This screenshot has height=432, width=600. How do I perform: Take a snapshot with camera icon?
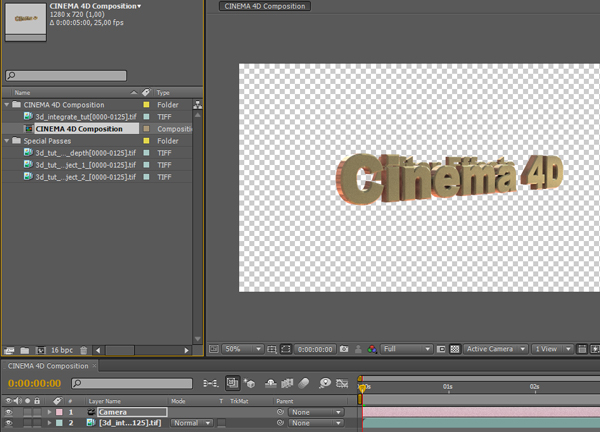click(x=344, y=349)
